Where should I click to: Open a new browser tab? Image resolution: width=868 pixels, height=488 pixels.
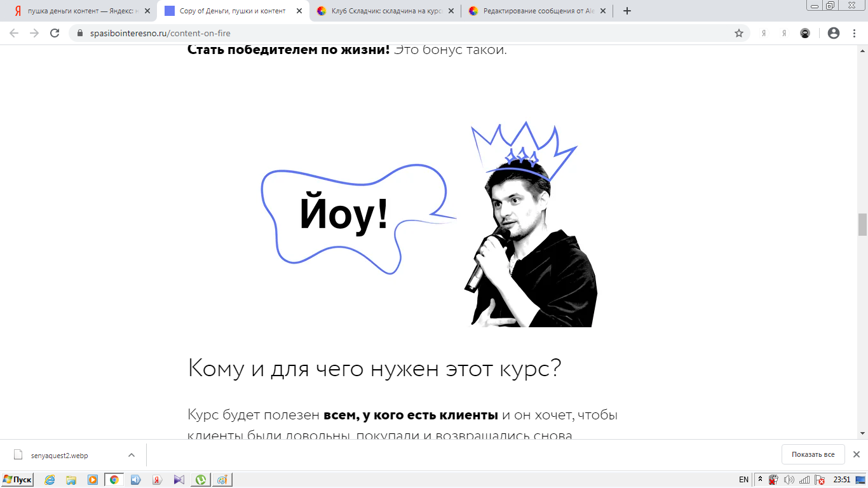tap(627, 11)
